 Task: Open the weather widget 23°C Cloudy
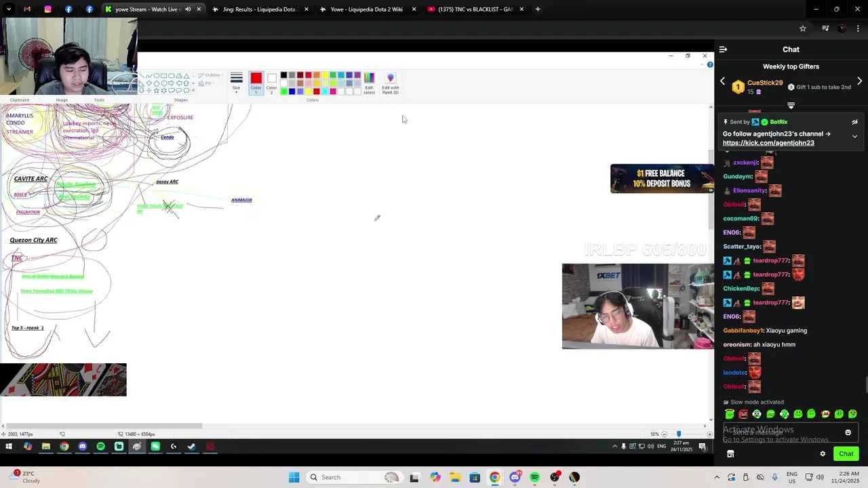click(x=23, y=477)
